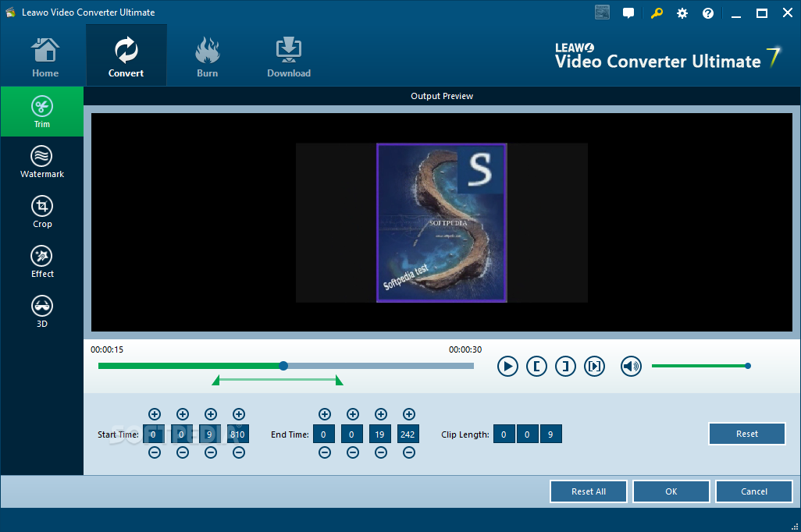Open the Effect settings panel

(x=42, y=262)
